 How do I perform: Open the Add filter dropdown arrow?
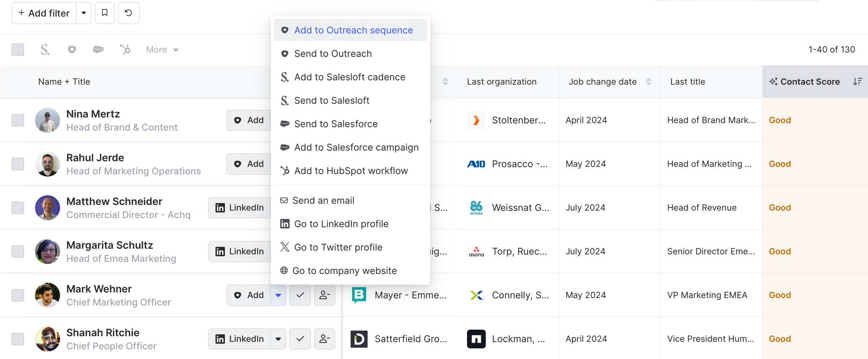[84, 13]
